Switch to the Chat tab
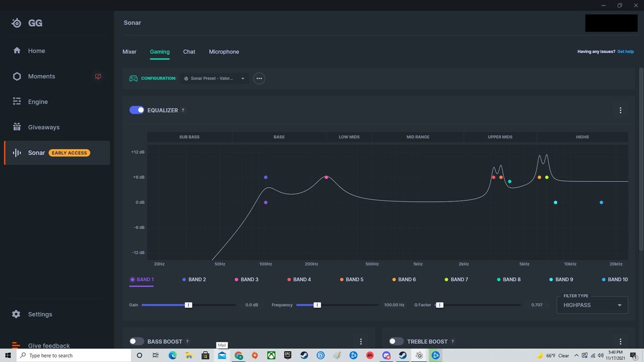 point(189,52)
